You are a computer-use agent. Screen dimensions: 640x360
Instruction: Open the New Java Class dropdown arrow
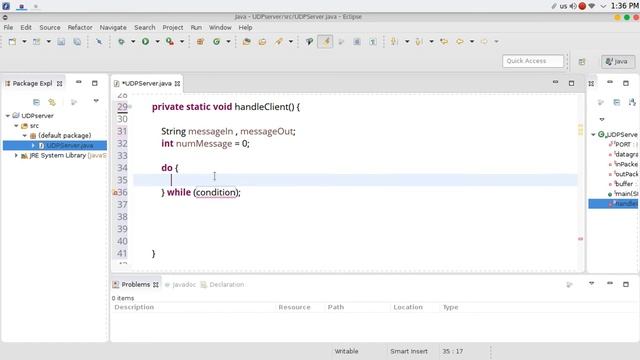[x=229, y=42]
